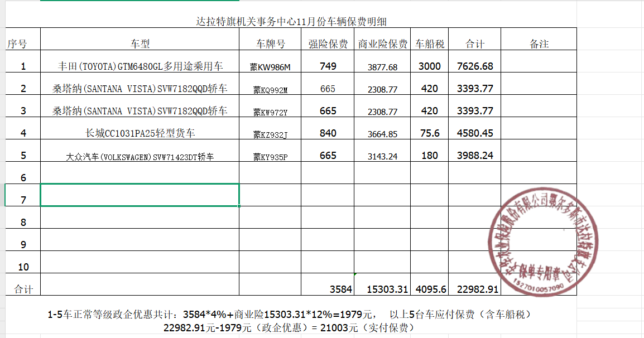
Task: Select the 车船税 header cell
Action: (x=429, y=44)
